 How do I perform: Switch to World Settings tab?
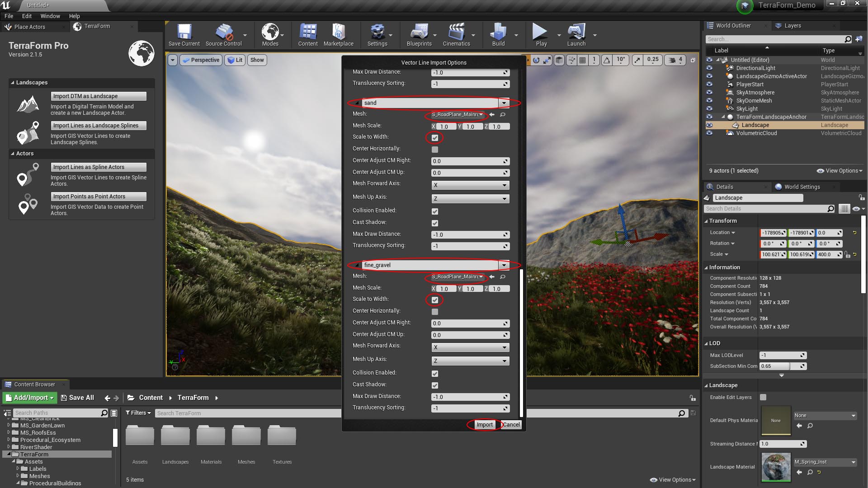coord(802,187)
